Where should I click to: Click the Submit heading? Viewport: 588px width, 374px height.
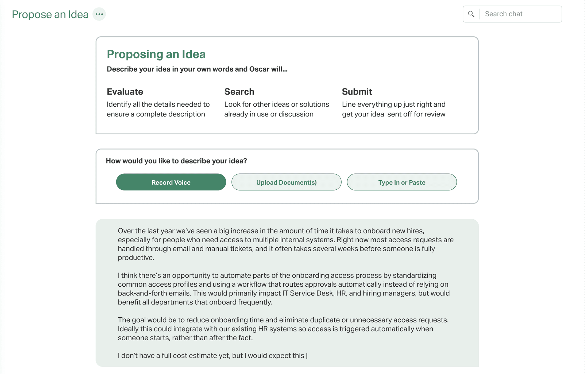(357, 92)
